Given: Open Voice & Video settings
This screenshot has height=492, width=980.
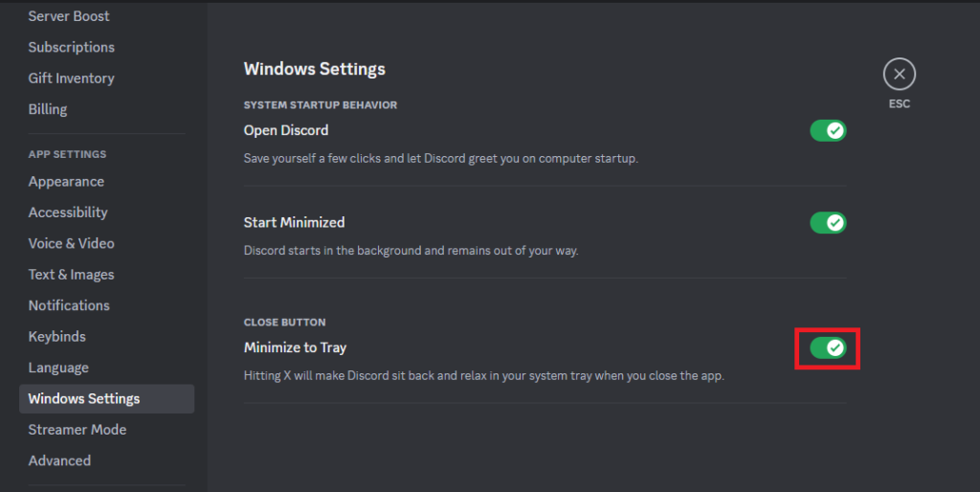Looking at the screenshot, I should point(71,243).
